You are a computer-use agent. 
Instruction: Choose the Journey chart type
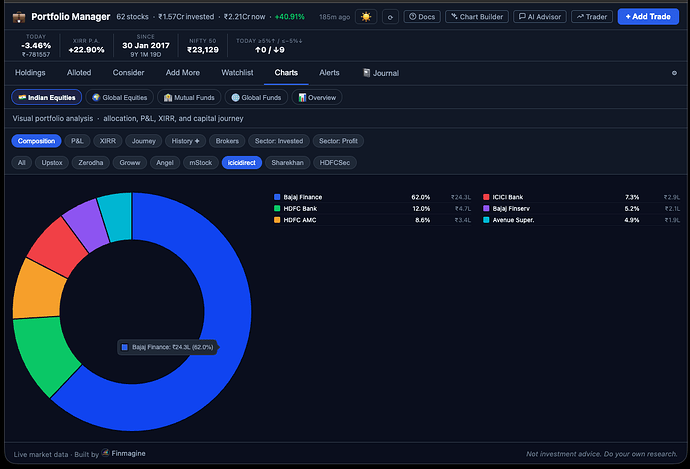coord(143,141)
